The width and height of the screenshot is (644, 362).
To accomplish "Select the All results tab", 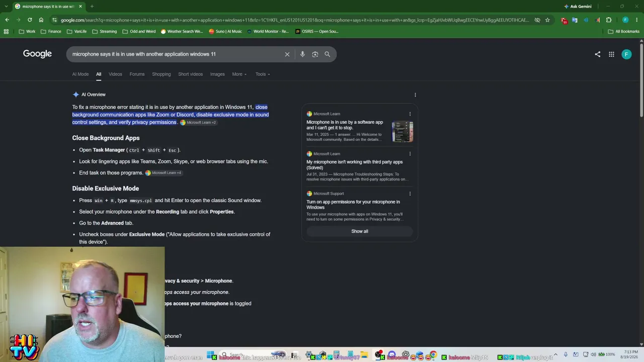I will click(x=99, y=74).
